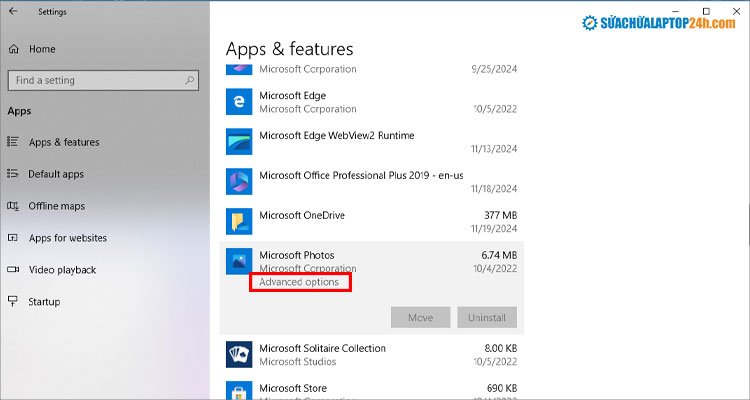The width and height of the screenshot is (750, 400).
Task: Click the 690 KB Store size
Action: [502, 388]
